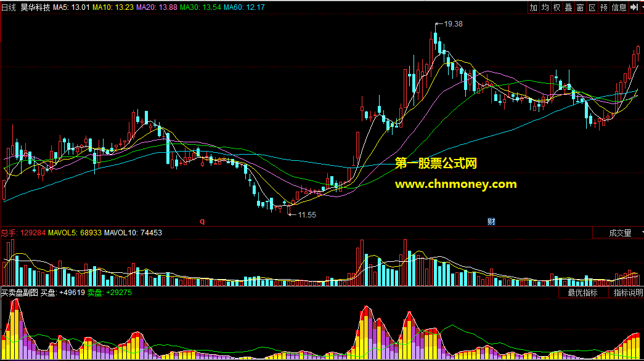Image resolution: width=644 pixels, height=361 pixels.
Task: Click the MA30: 13.54 label
Action: click(200, 7)
